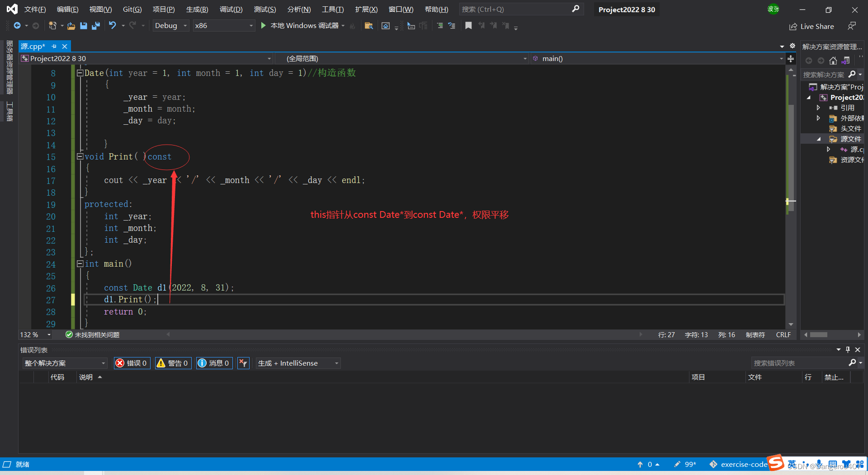Viewport: 868px width, 475px height.
Task: Collapse the int main() block at line 24
Action: 80,263
